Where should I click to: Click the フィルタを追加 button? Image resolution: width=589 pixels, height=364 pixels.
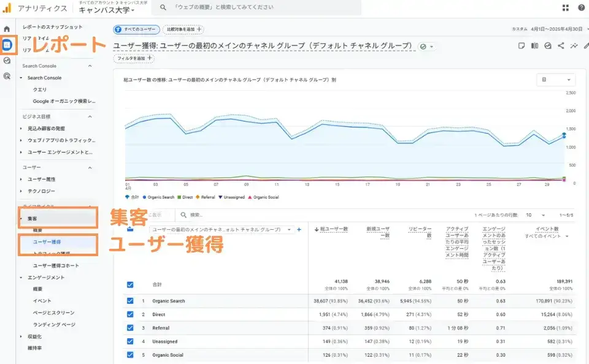pos(134,58)
